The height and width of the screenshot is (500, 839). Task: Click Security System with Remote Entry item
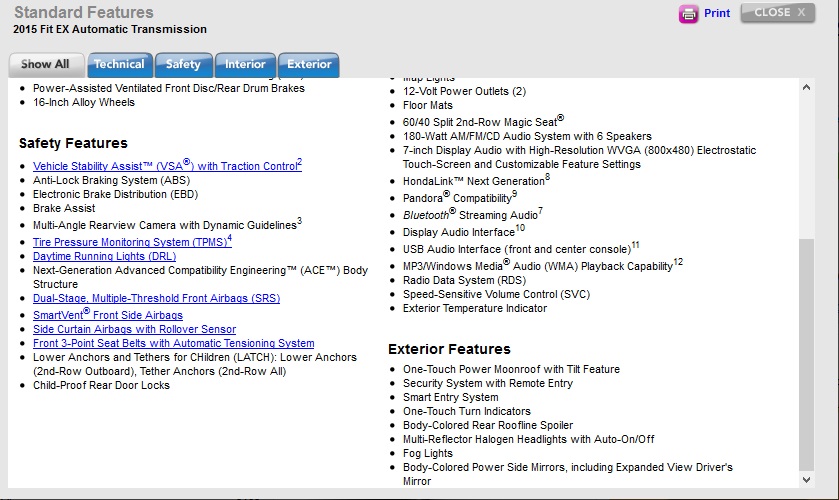(x=487, y=383)
